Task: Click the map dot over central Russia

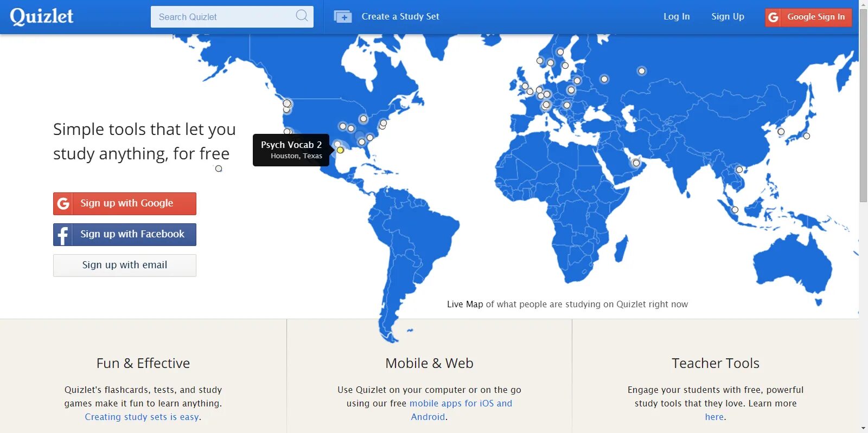Action: pos(642,71)
